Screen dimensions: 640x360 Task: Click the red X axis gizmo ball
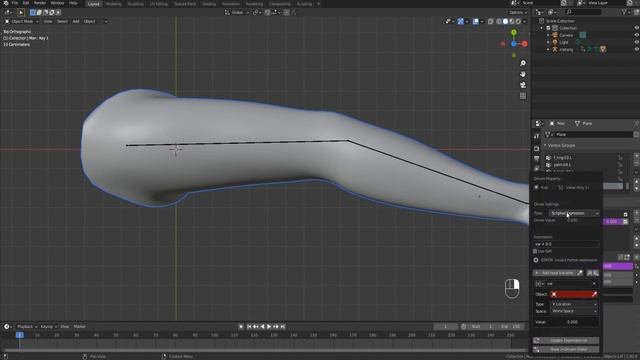point(524,44)
